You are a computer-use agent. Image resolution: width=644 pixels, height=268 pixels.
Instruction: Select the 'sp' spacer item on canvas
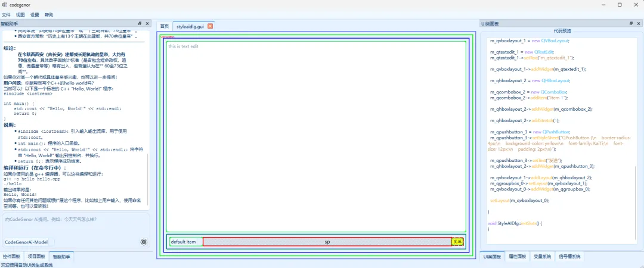(x=327, y=242)
